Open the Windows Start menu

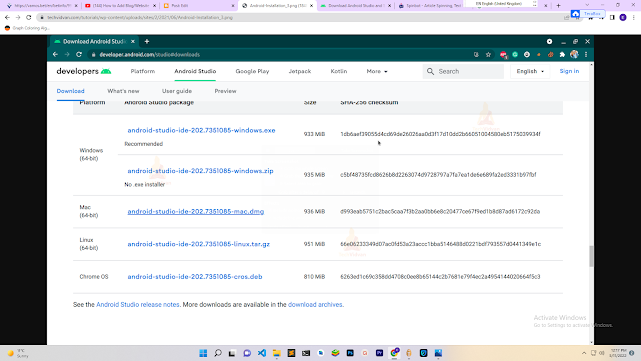click(203, 353)
